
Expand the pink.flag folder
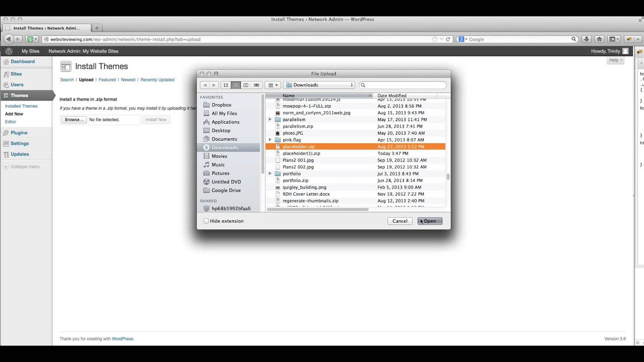(270, 140)
